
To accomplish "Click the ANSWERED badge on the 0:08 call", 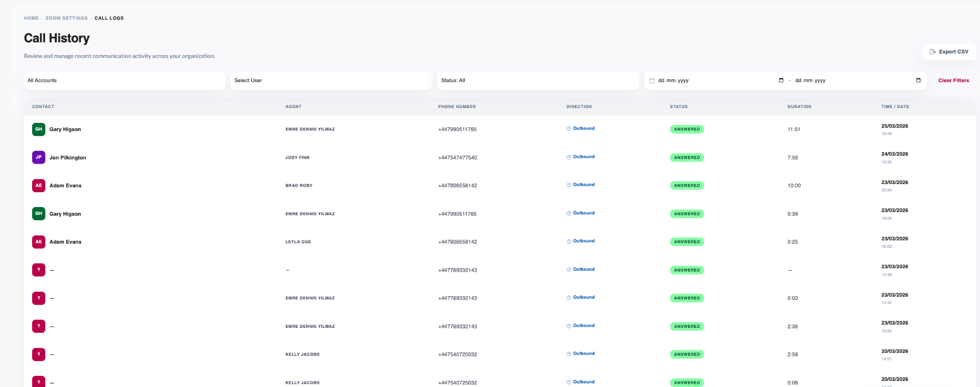I will [687, 382].
